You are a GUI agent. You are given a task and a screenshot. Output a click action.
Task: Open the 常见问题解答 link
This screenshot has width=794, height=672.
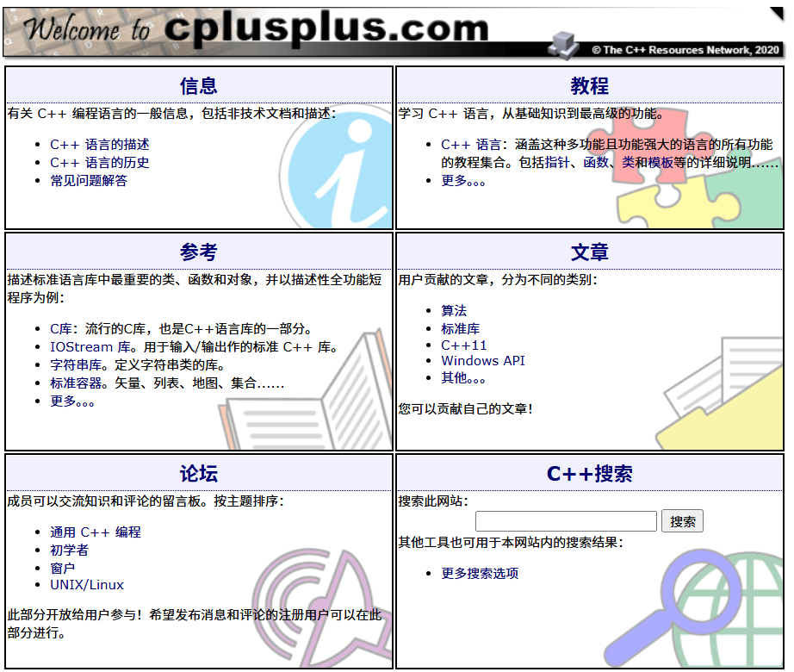point(90,180)
